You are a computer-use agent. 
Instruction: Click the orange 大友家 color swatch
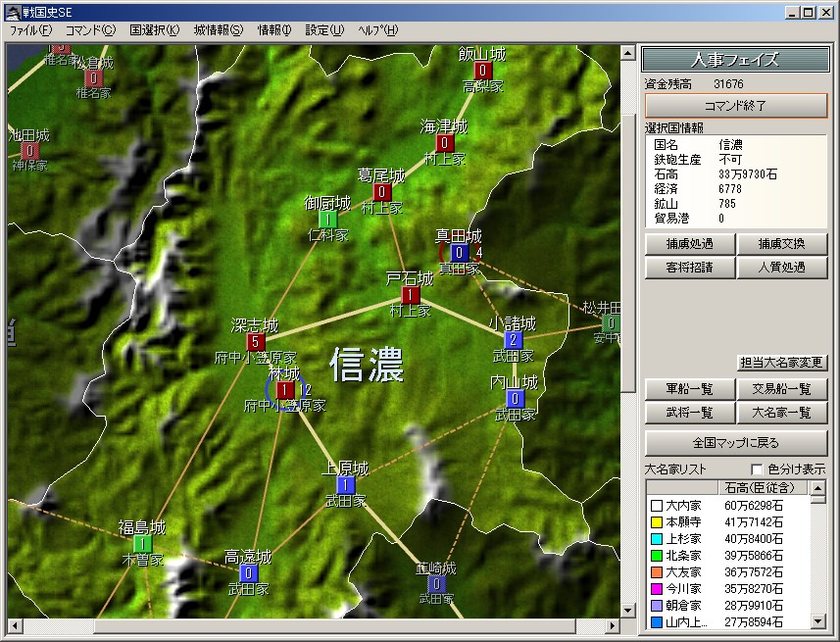(x=657, y=571)
